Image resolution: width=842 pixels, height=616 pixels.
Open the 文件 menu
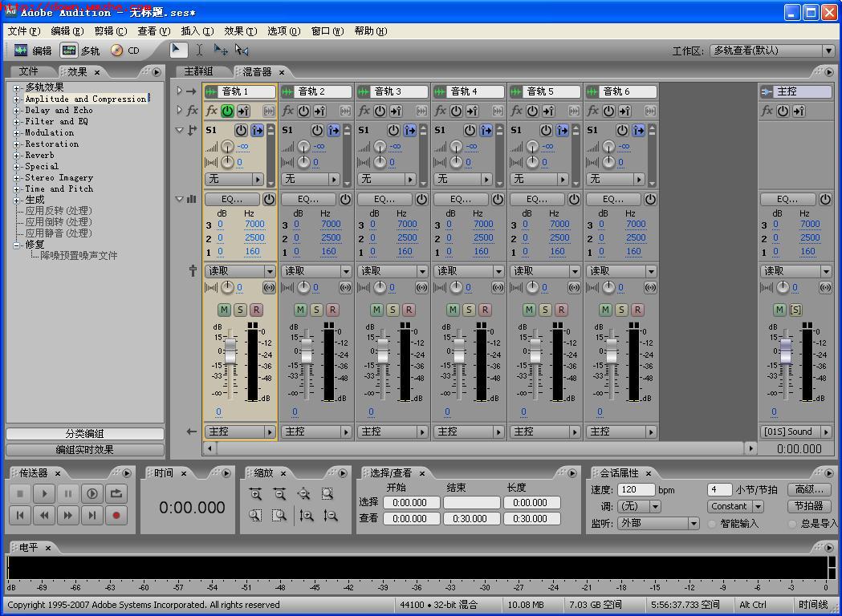(x=24, y=31)
